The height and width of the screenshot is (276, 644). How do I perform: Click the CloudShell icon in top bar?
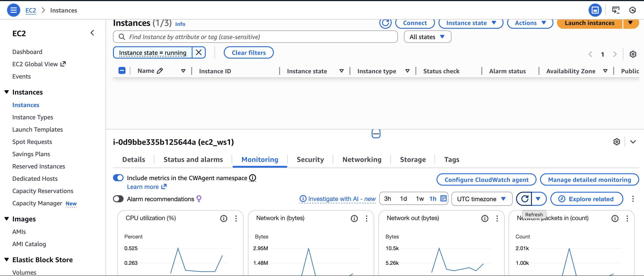click(x=616, y=10)
